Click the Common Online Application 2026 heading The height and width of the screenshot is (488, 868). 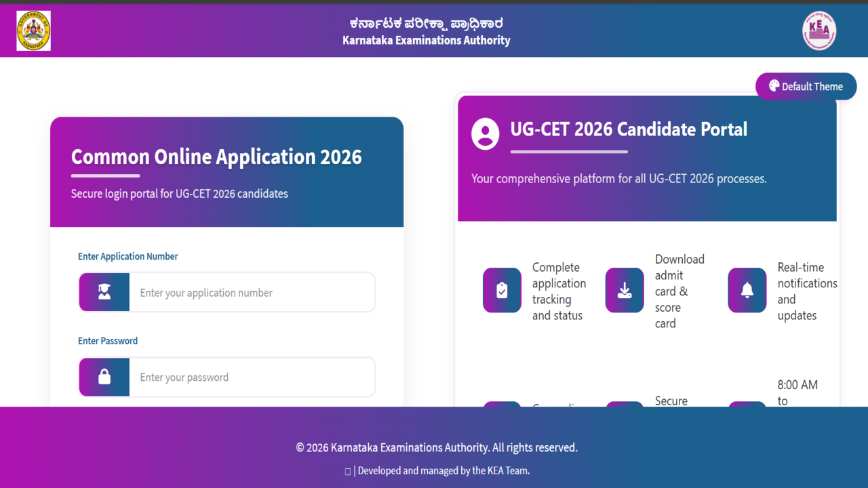[x=216, y=157]
